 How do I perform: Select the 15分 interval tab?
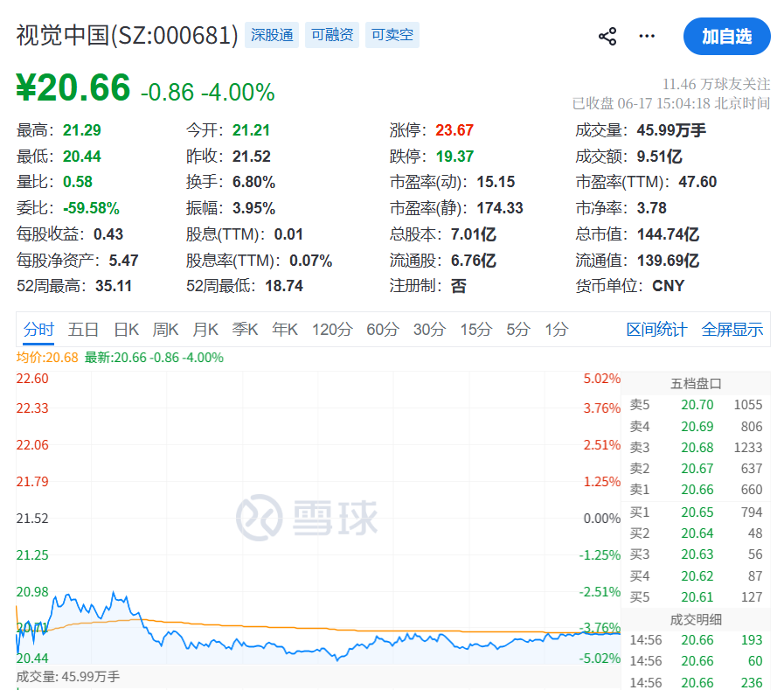point(476,330)
